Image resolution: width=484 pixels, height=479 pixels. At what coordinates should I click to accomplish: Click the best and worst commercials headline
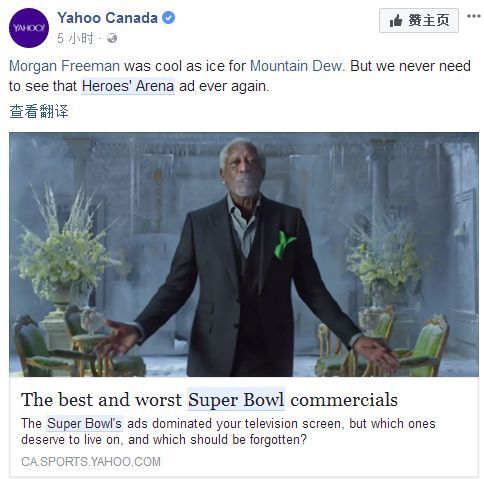click(209, 399)
